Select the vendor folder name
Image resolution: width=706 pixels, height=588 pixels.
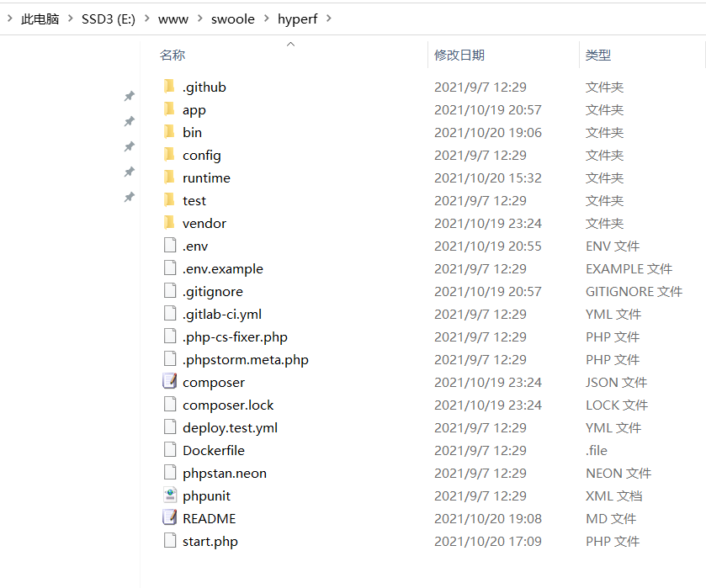pyautogui.click(x=204, y=223)
